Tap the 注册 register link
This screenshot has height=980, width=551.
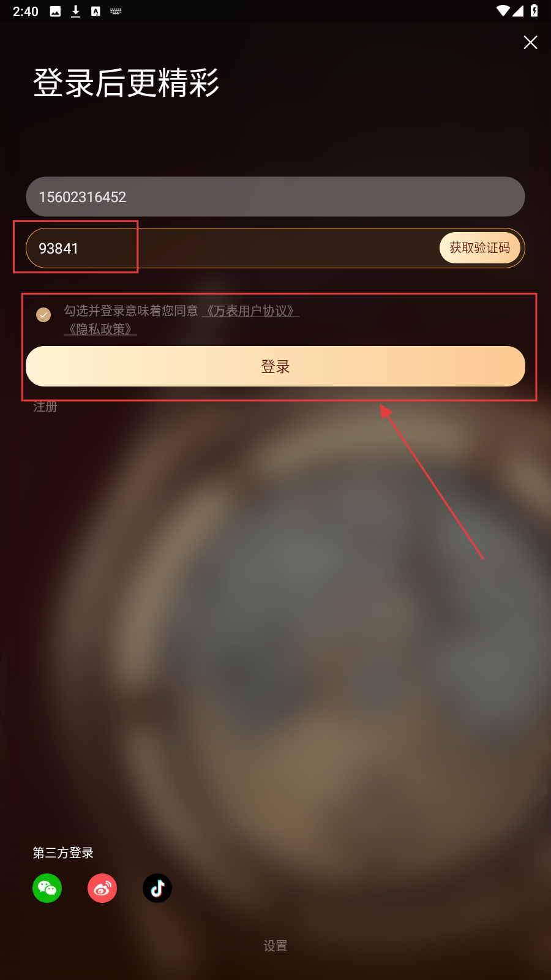click(45, 407)
